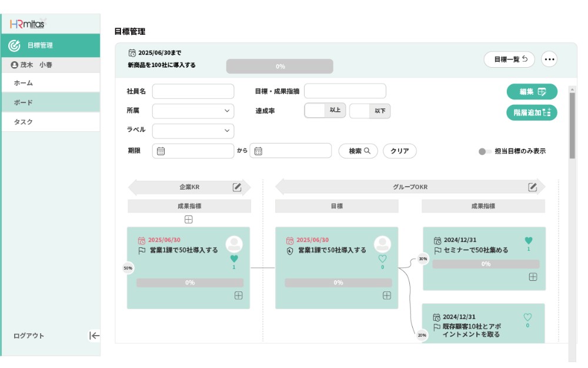Screen dimensions: 588x368
Task: Click the HRmitas logo
Action: pos(27,24)
